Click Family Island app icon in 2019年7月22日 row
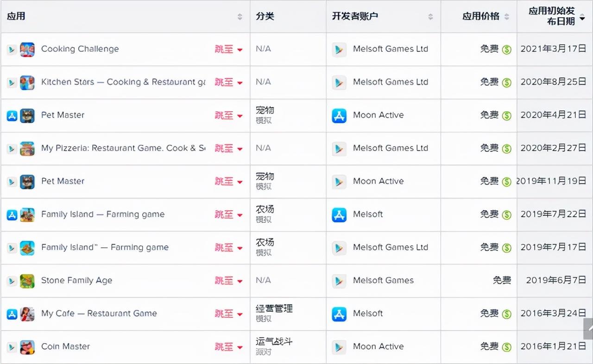The width and height of the screenshot is (593, 364). pos(27,215)
